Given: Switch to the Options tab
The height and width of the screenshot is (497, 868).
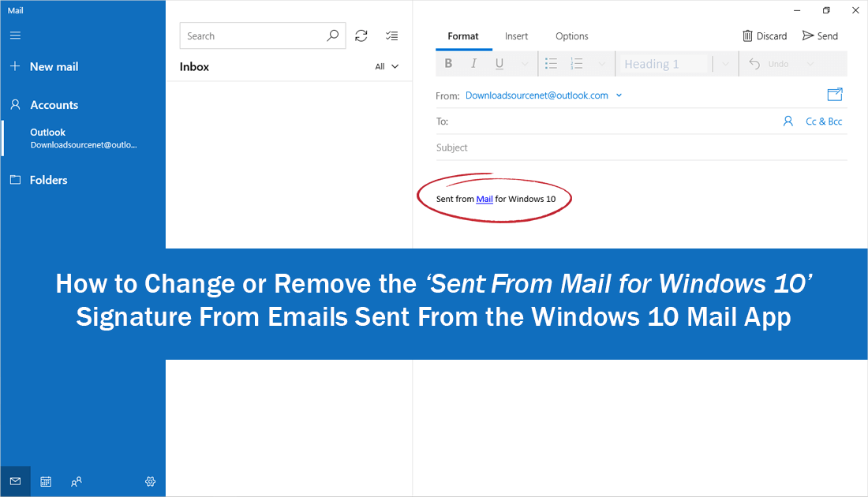Looking at the screenshot, I should pos(572,36).
